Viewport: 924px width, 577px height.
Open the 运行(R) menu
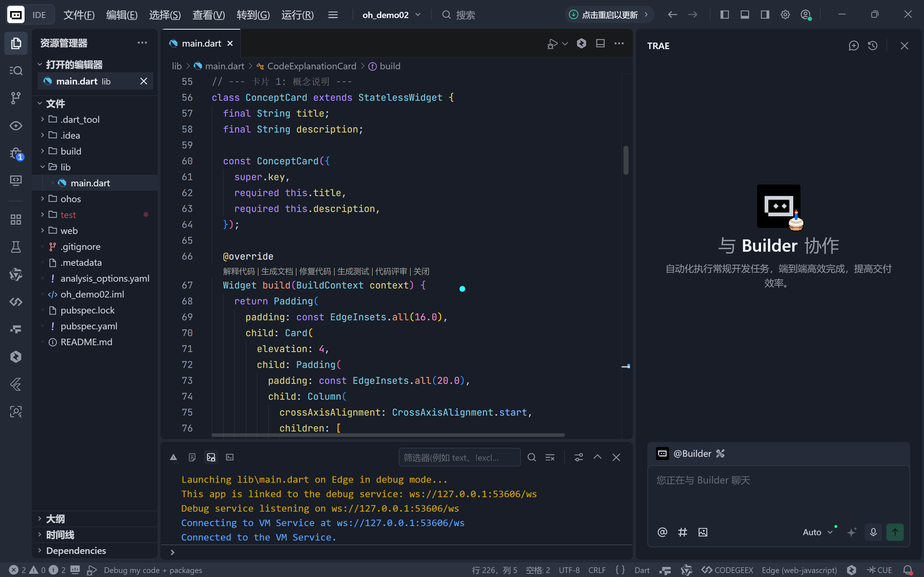coord(297,15)
